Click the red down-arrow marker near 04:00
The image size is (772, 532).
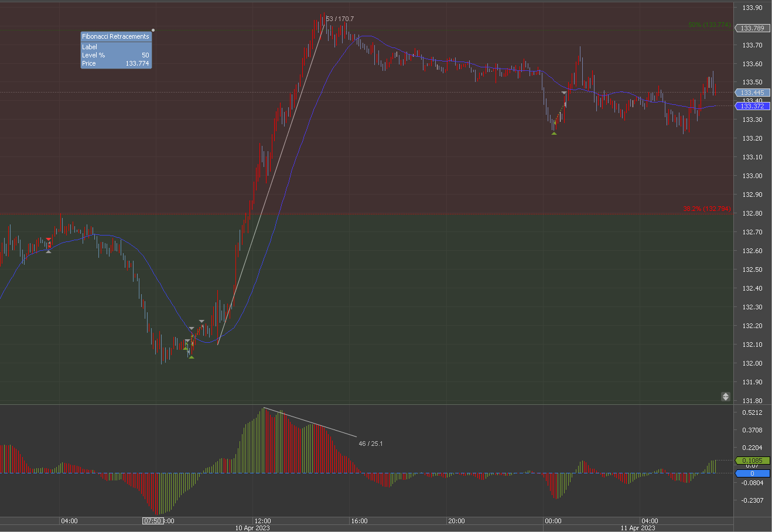pyautogui.click(x=49, y=240)
